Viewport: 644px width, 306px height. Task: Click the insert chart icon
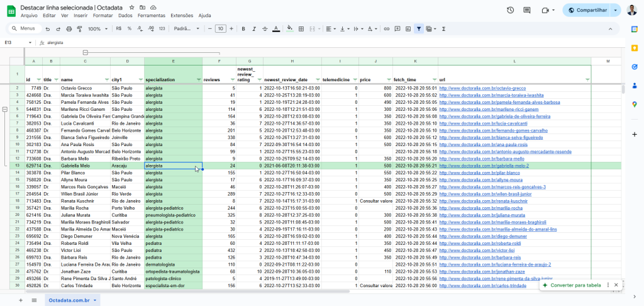point(408,29)
